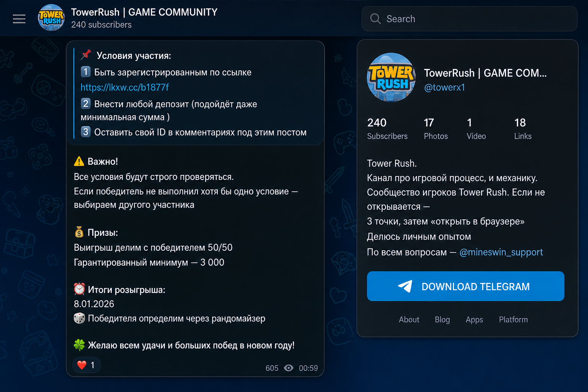
Task: Click the number 1 keycap emoji
Action: (86, 72)
